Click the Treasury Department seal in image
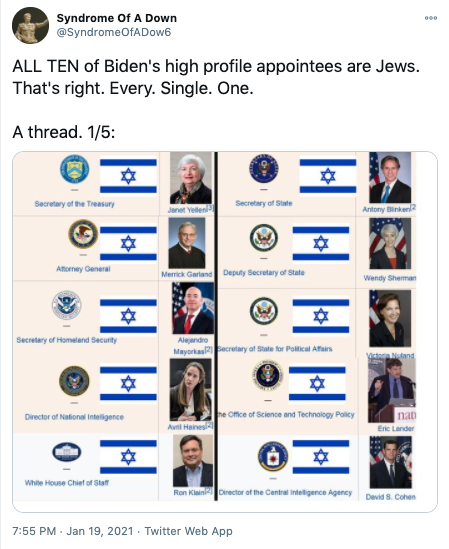Screen dimensions: 449x549 pos(75,169)
